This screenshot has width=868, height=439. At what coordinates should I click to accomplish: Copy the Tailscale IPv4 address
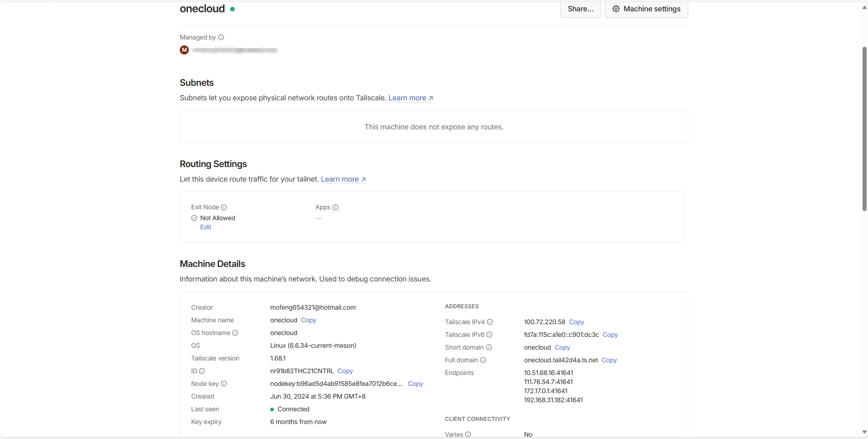(x=576, y=322)
